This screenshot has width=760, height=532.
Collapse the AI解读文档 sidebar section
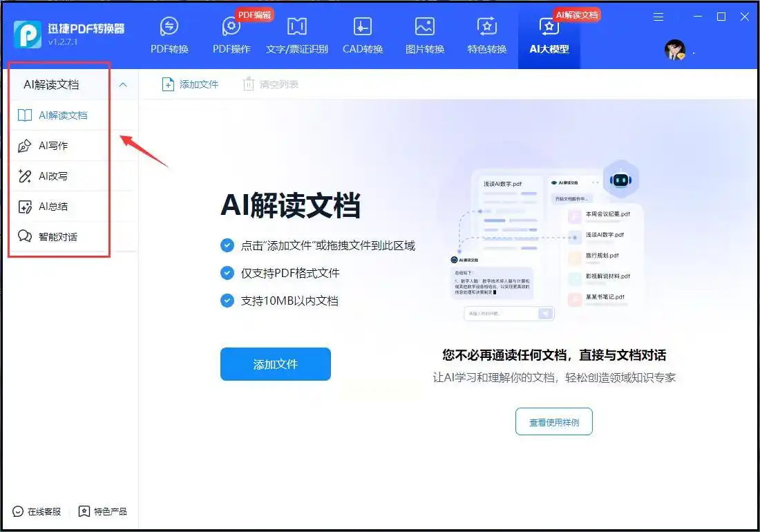(123, 85)
